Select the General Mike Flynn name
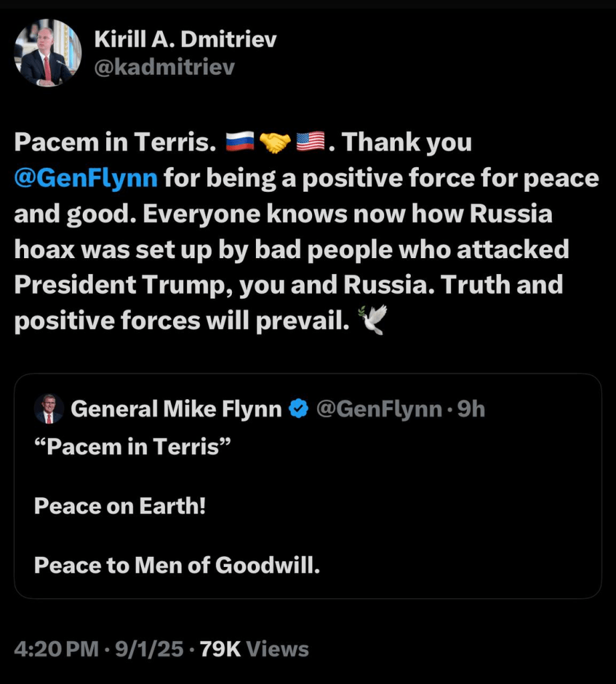The image size is (616, 684). pyautogui.click(x=176, y=409)
